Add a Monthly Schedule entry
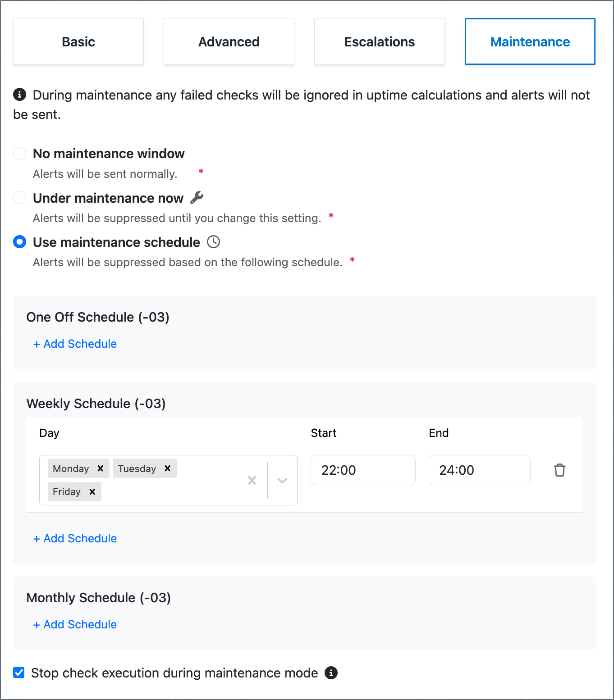This screenshot has width=614, height=700. pos(75,624)
